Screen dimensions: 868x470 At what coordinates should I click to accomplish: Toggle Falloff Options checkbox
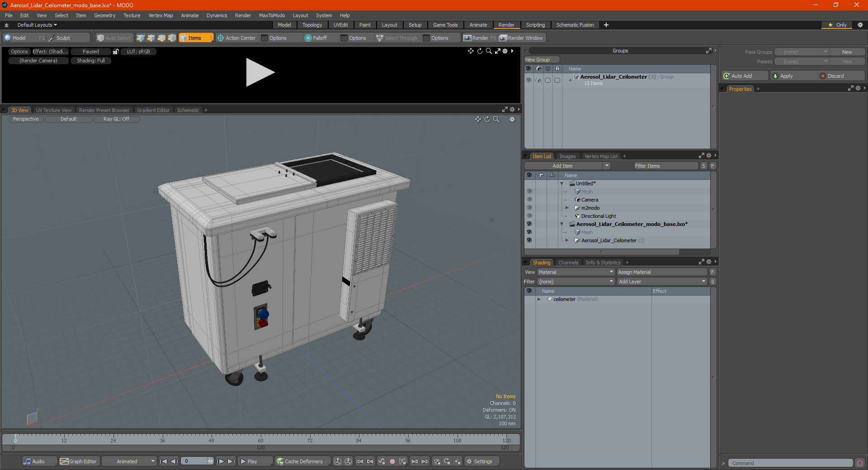pos(344,38)
